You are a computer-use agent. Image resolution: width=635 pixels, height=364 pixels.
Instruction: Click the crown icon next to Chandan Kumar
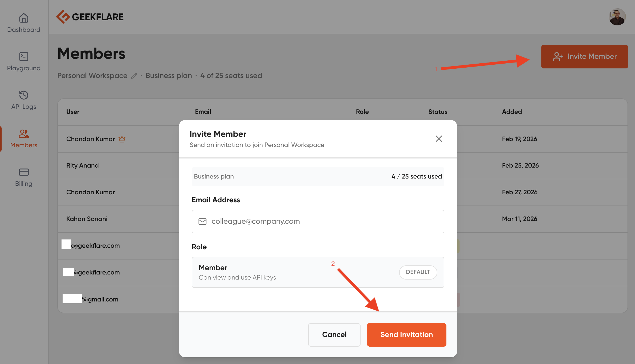point(122,139)
